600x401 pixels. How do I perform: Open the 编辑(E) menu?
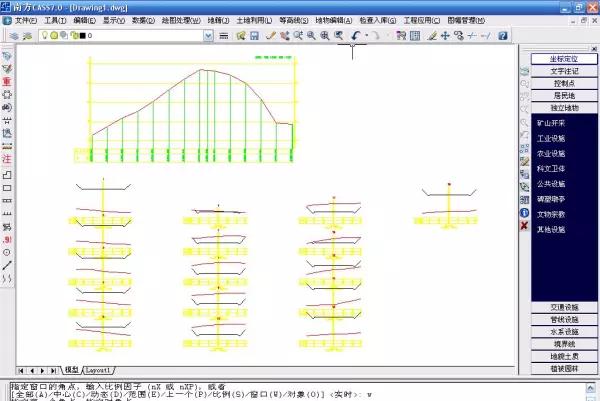click(84, 21)
